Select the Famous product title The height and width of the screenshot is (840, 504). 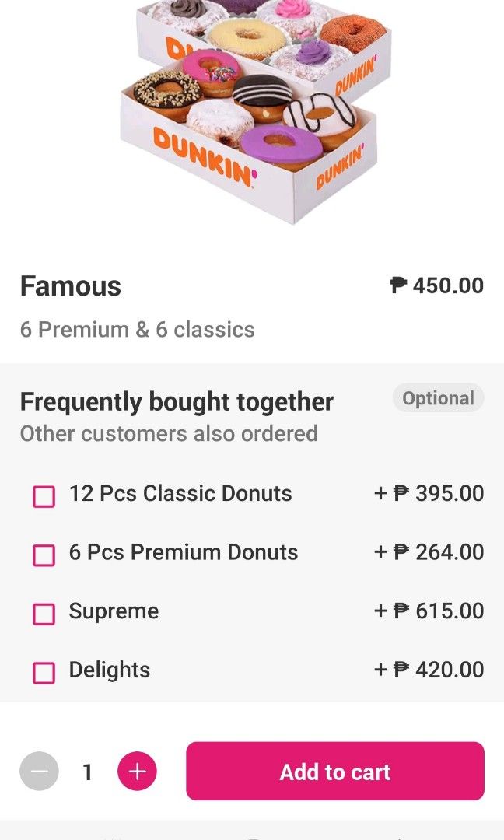(x=71, y=286)
